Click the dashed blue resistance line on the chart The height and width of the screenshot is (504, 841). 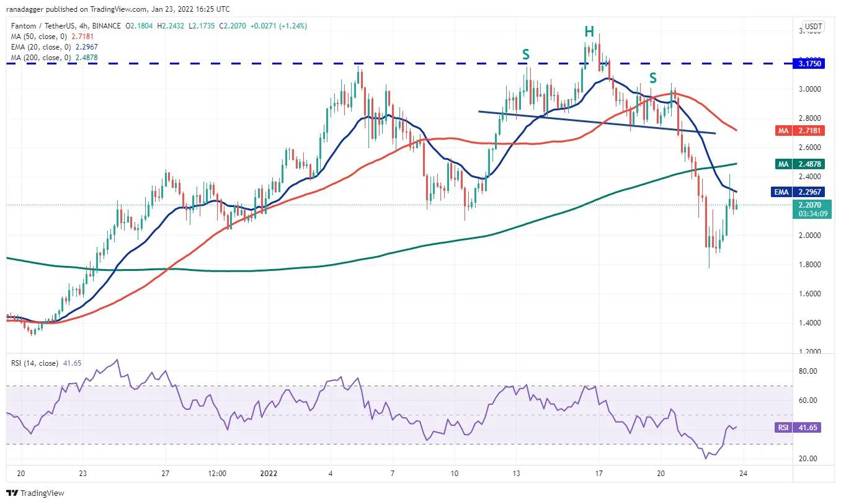[372, 63]
